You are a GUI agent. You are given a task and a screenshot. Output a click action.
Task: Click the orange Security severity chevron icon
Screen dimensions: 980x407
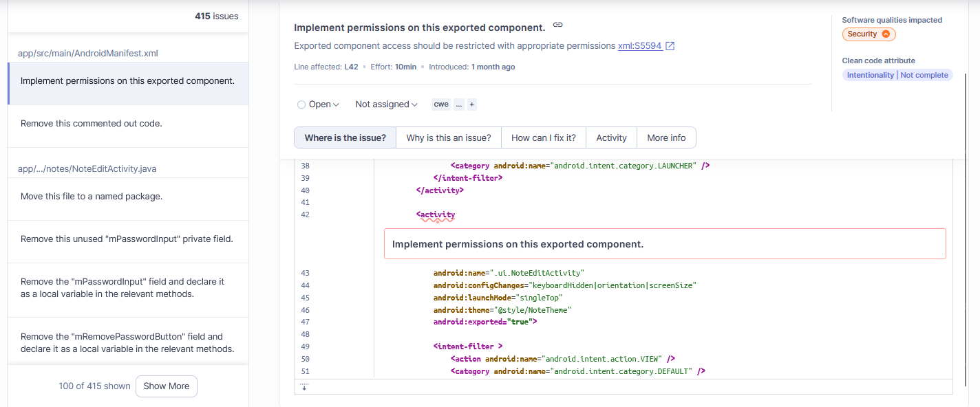886,34
